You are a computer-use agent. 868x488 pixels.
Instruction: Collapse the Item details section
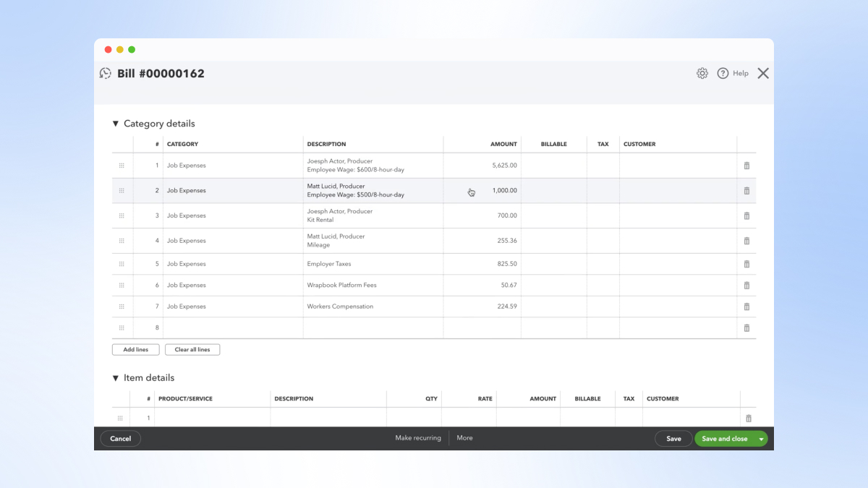[116, 377]
